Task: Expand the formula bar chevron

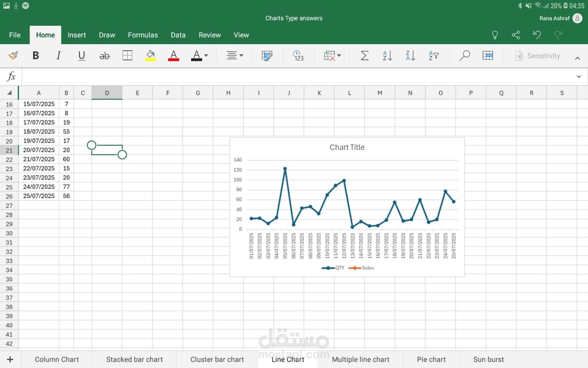Action: [578, 76]
